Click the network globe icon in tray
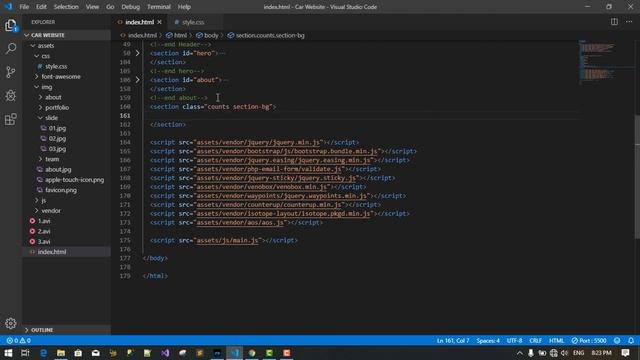 (x=553, y=353)
